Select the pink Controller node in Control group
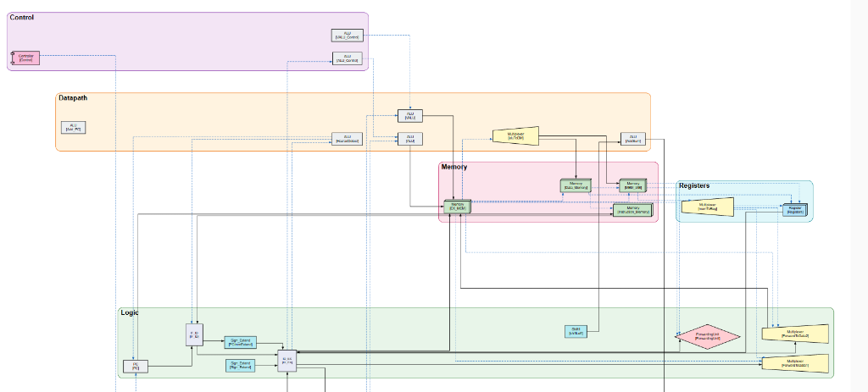Viewport: 868px width, 392px height. point(26,58)
